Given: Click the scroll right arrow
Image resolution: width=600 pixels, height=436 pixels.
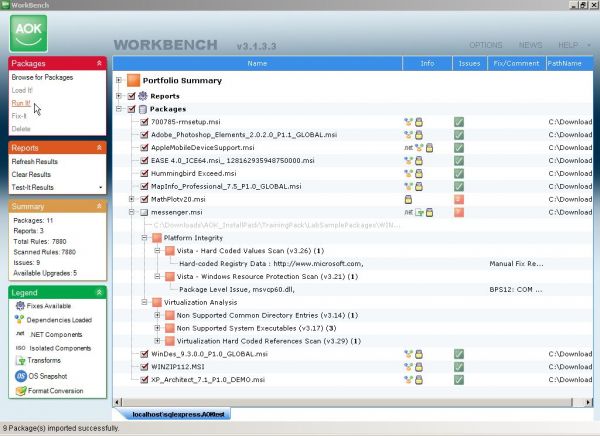Looking at the screenshot, I should tap(588, 402).
